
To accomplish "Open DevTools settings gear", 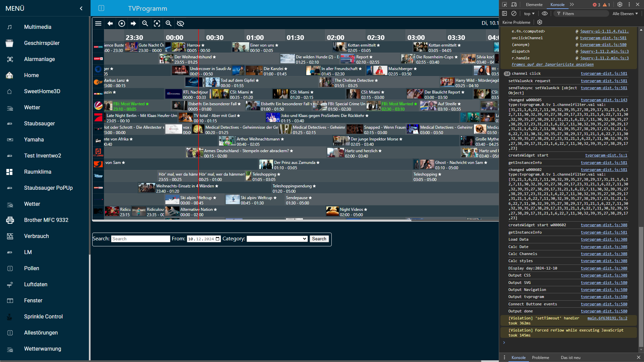I will pyautogui.click(x=620, y=5).
